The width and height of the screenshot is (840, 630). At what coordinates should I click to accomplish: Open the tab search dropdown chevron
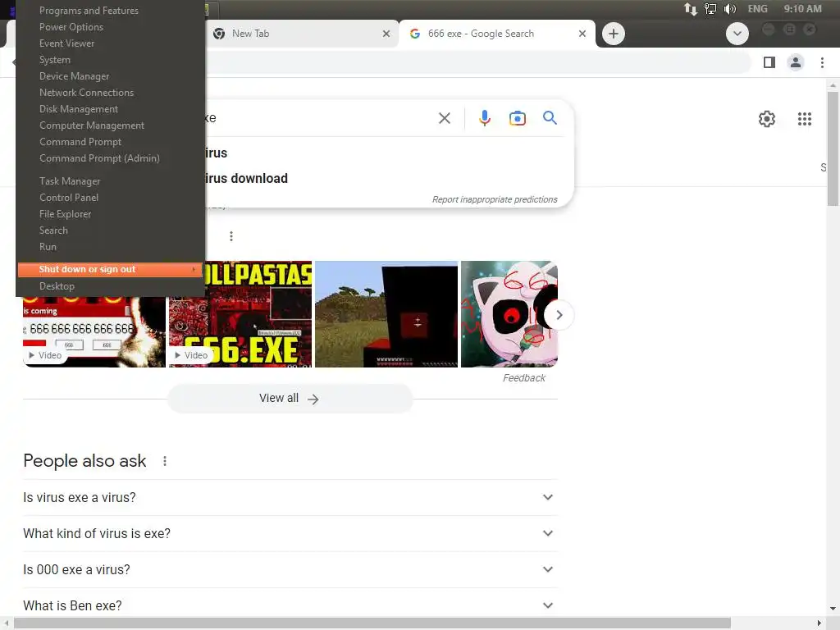(737, 34)
